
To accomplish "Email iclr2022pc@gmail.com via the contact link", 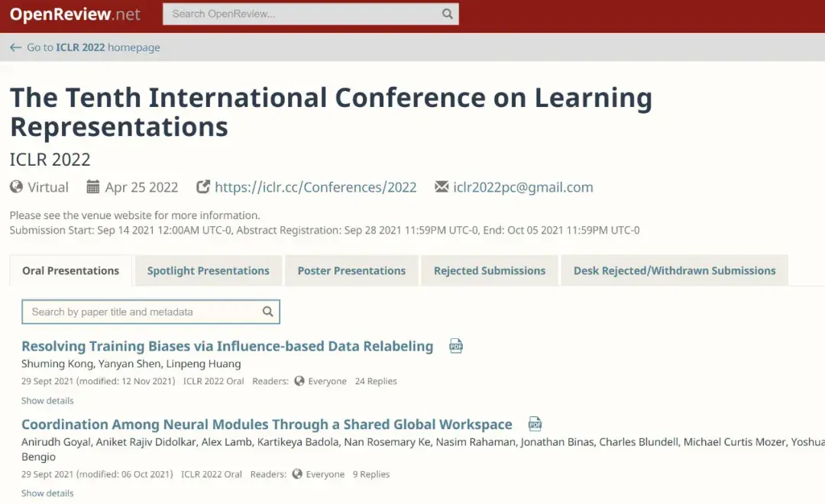I will pos(523,186).
